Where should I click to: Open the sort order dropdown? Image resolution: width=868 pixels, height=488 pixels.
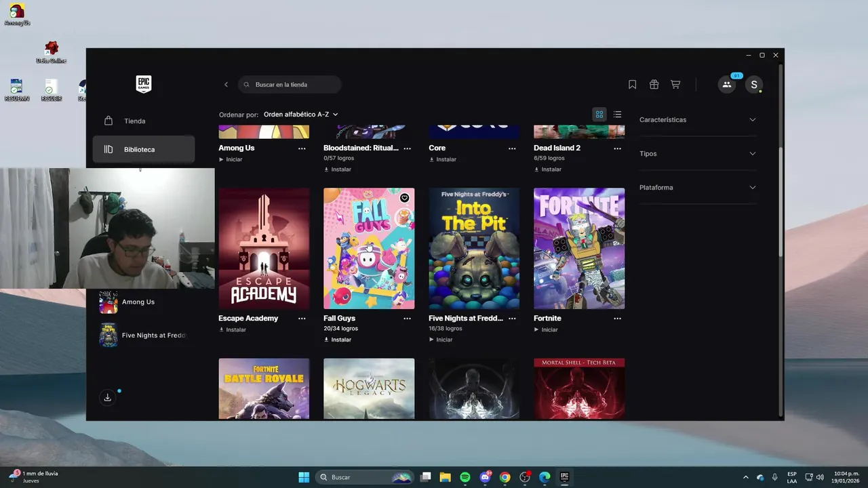tap(300, 115)
